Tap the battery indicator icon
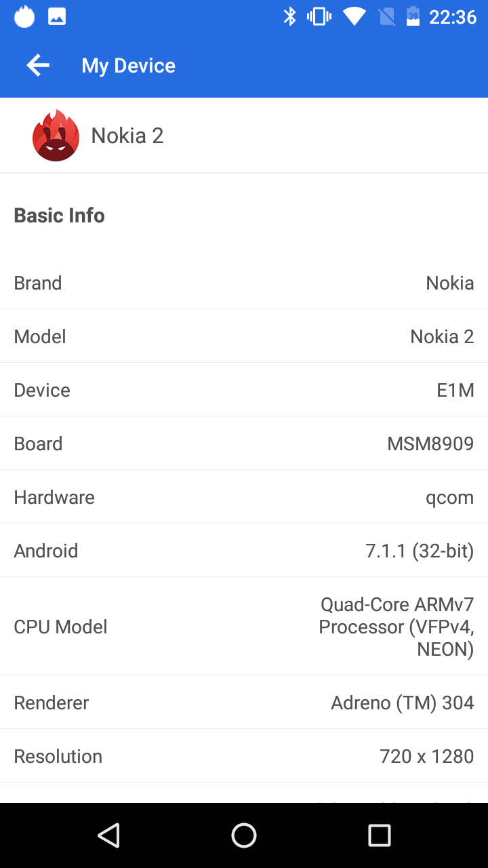Screen dimensions: 488x868 click(413, 17)
